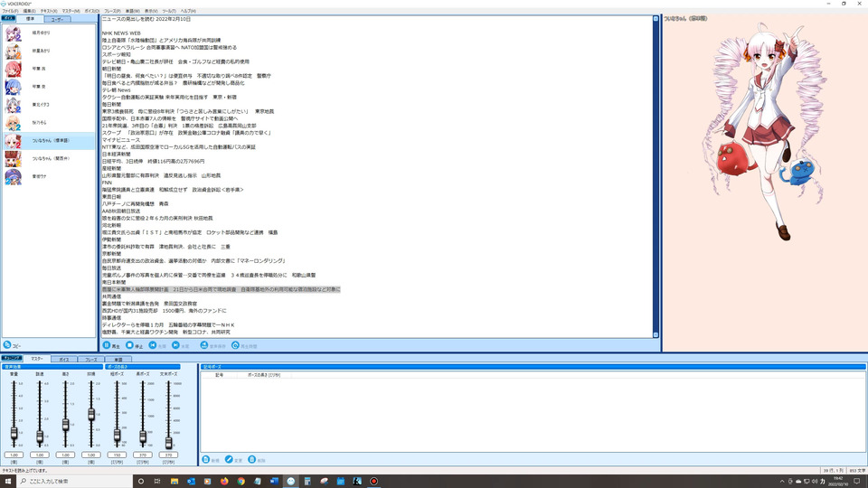Screen dimensions: 868x488
Task: Open File Explorer from the taskbar
Action: coord(175,482)
